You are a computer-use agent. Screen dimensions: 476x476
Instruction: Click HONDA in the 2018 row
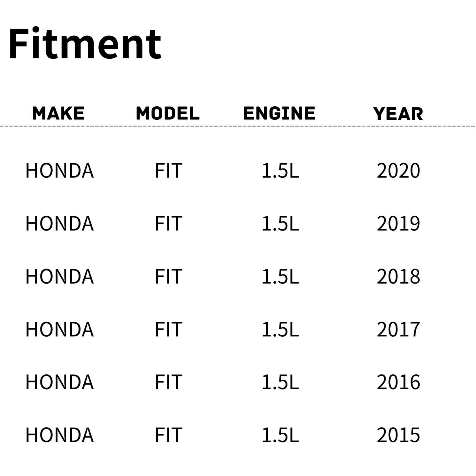point(59,276)
